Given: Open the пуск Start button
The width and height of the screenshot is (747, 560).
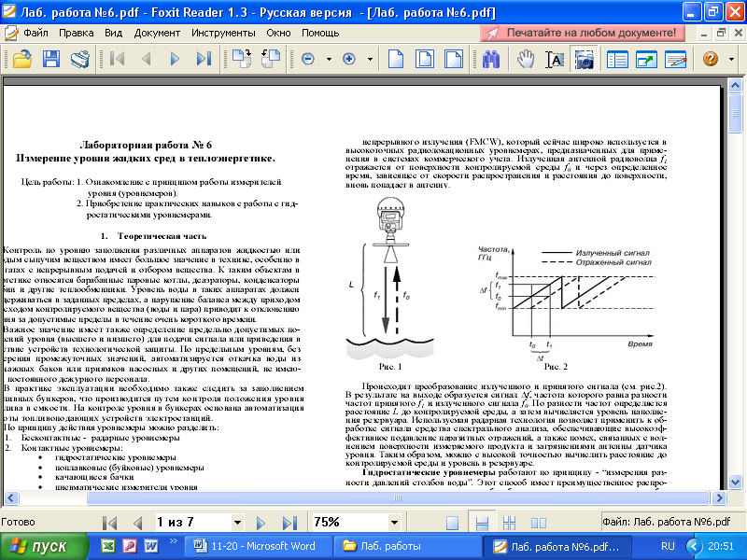Looking at the screenshot, I should pyautogui.click(x=44, y=546).
